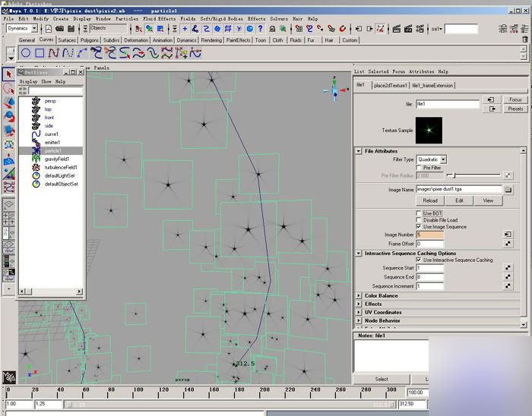Viewport: 532px width, 416px height.
Task: Click the folder browse icon beside Image Name
Action: point(508,189)
